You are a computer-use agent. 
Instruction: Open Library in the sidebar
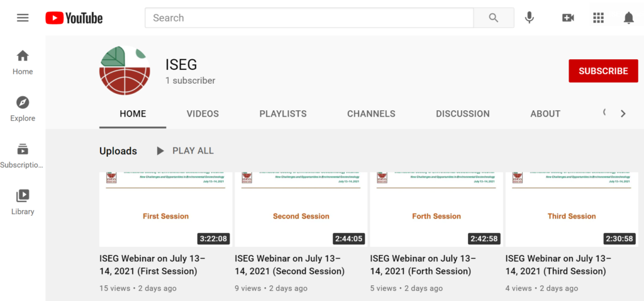(x=23, y=202)
